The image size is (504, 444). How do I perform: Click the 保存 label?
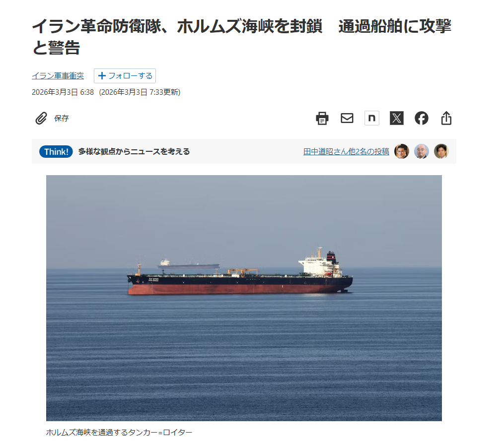[62, 118]
